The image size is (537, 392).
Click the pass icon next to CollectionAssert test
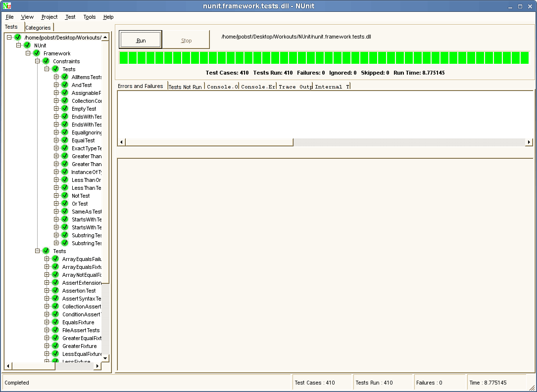click(x=55, y=306)
